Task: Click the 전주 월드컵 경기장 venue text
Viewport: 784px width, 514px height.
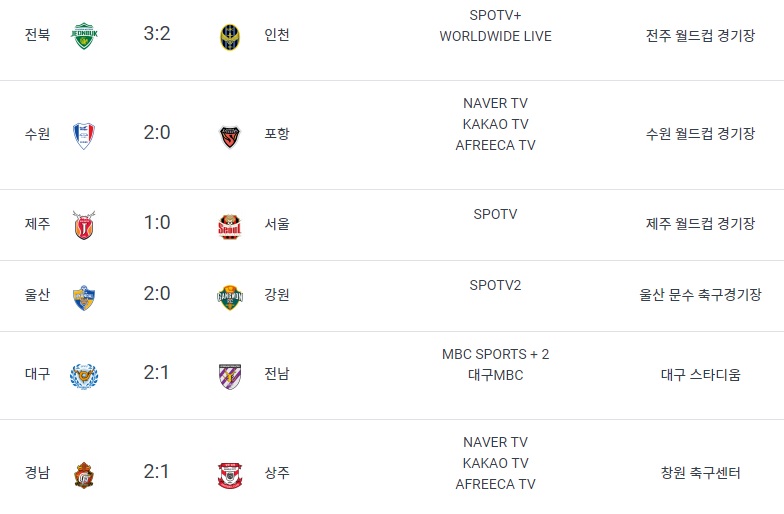Action: [x=700, y=36]
